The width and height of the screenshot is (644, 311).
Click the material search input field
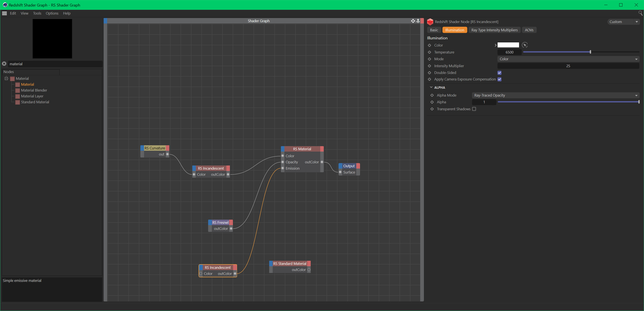(x=55, y=64)
